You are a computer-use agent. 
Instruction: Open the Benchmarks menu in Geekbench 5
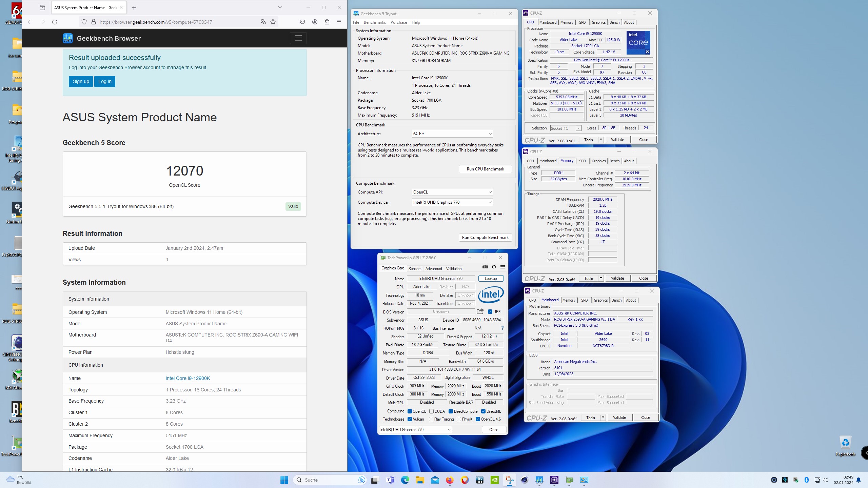(x=375, y=22)
